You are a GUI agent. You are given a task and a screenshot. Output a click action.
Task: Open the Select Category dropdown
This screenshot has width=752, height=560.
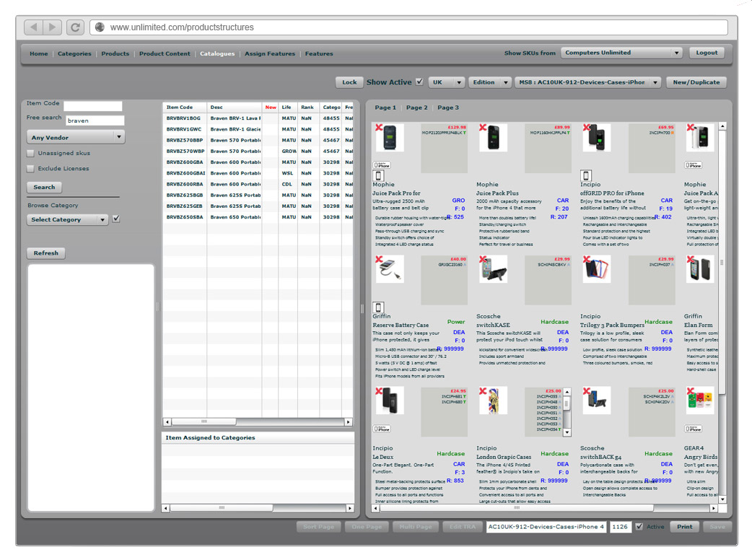(68, 219)
